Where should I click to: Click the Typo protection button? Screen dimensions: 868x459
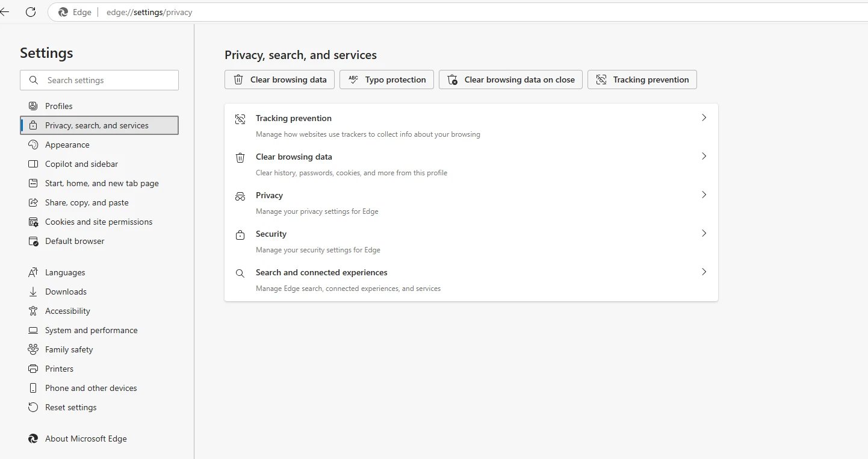386,80
